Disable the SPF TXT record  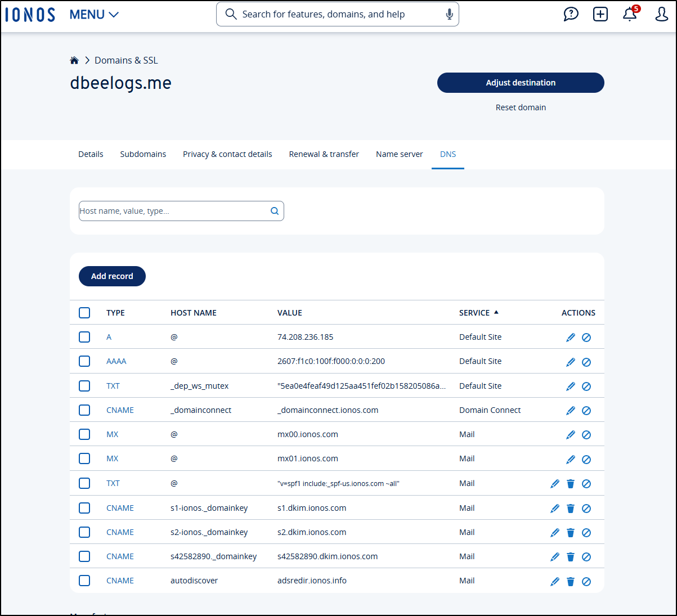click(586, 484)
